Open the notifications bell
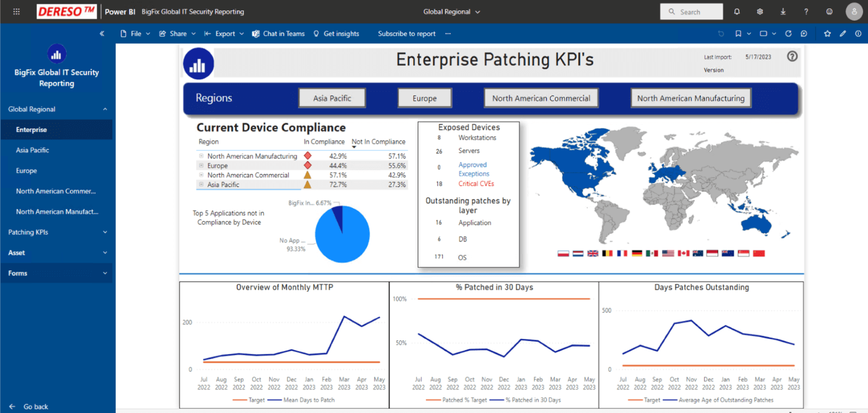 (x=737, y=12)
